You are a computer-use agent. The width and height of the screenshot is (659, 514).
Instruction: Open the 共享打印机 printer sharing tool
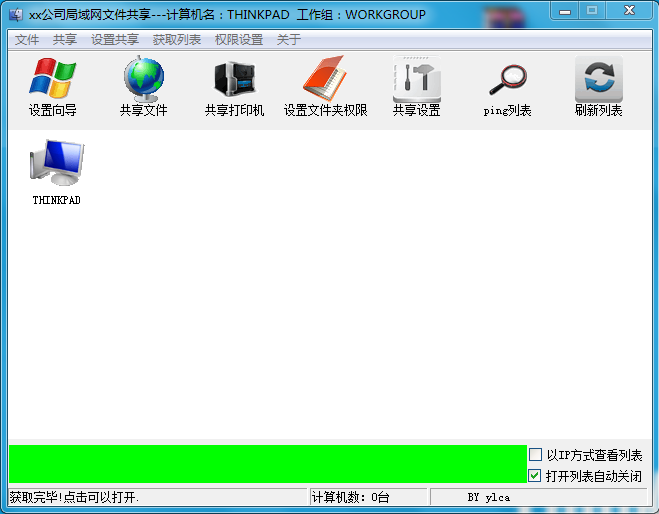click(234, 87)
